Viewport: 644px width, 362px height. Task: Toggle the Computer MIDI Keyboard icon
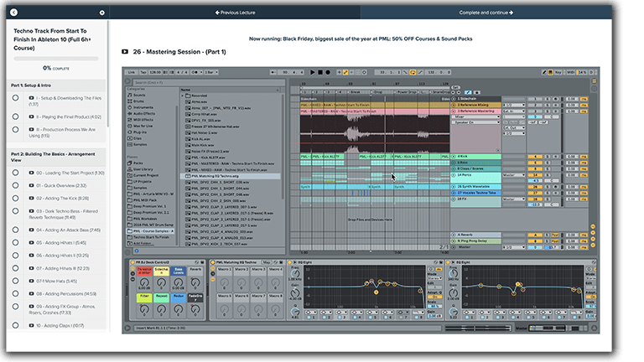point(550,72)
